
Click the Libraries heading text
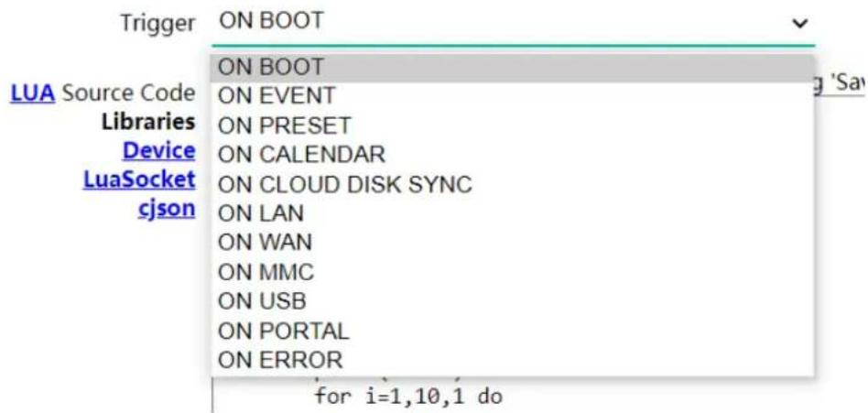pos(148,122)
